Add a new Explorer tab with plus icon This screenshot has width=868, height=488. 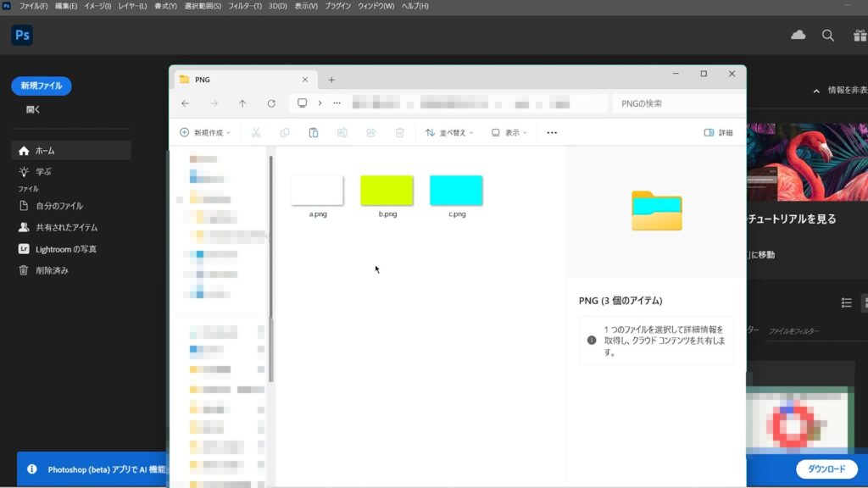[331, 80]
